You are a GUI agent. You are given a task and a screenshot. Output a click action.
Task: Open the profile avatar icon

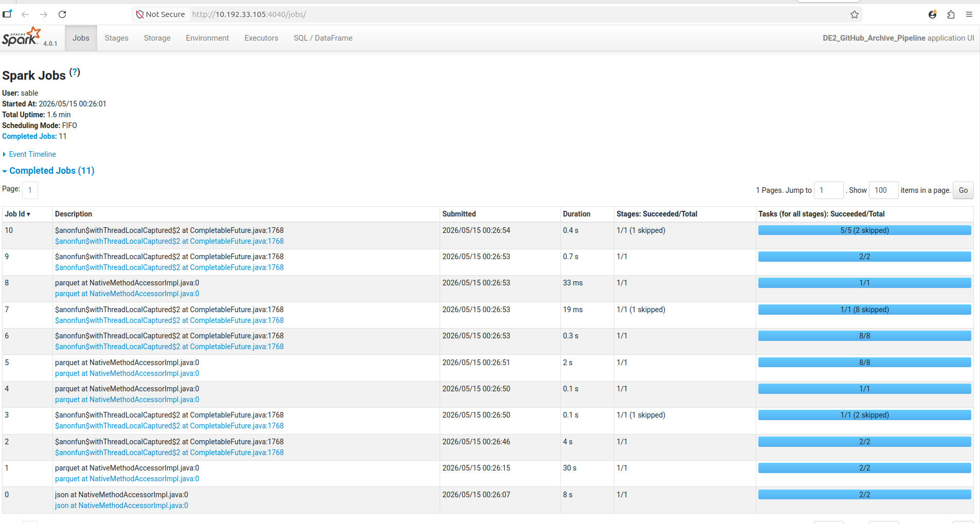pyautogui.click(x=932, y=14)
